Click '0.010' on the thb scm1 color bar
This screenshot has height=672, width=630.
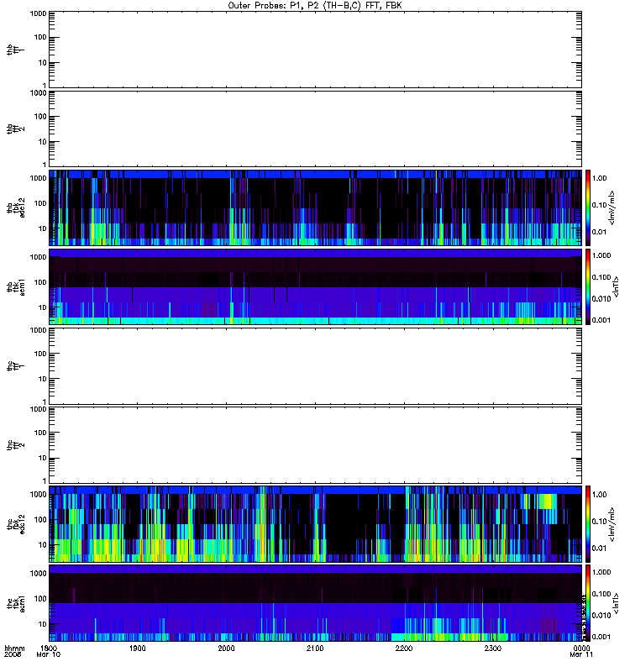601,299
